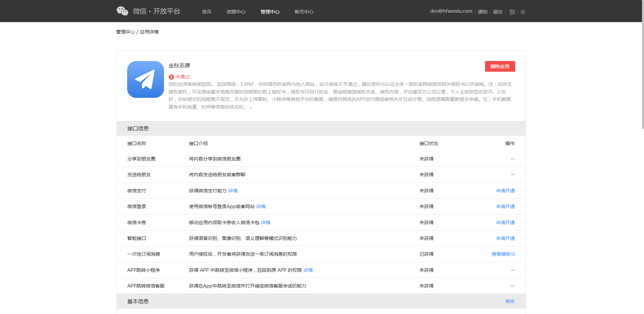Click description 获得语音识别、图像识别、语义理解等模式识别能力
644x314 pixels.
point(243,238)
